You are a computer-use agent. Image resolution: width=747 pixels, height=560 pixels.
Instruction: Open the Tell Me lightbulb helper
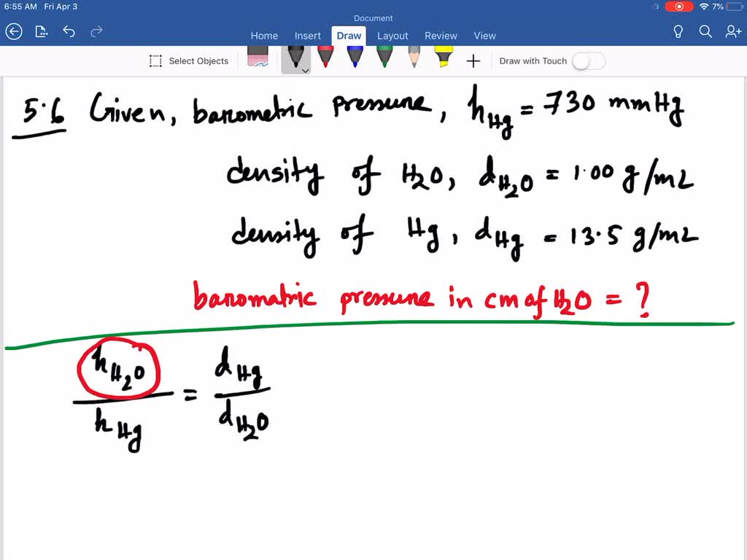[677, 31]
